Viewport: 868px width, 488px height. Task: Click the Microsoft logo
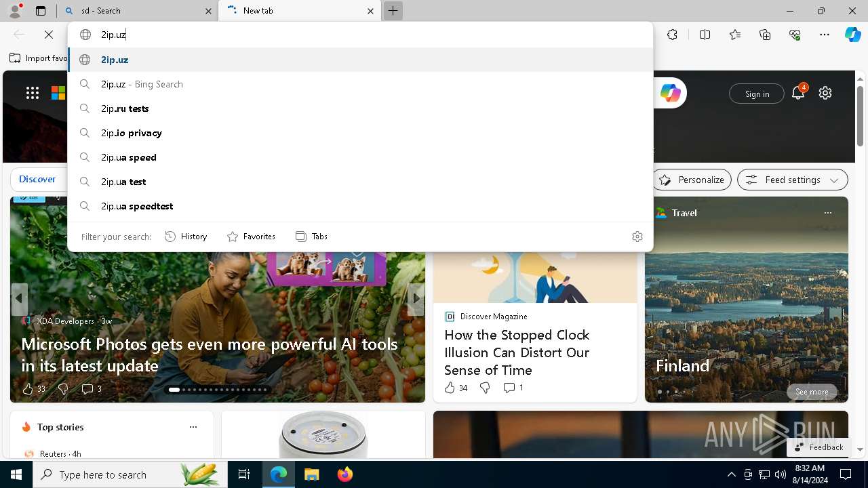[x=58, y=93]
